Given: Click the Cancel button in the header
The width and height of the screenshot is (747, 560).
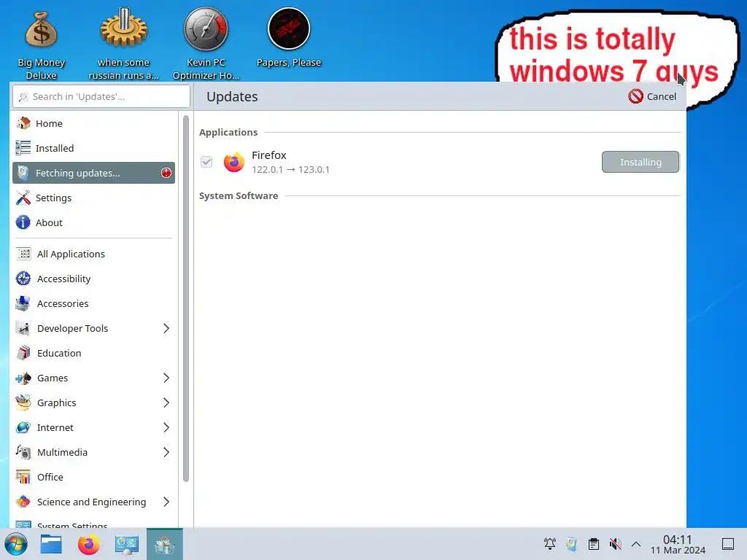Looking at the screenshot, I should (652, 96).
